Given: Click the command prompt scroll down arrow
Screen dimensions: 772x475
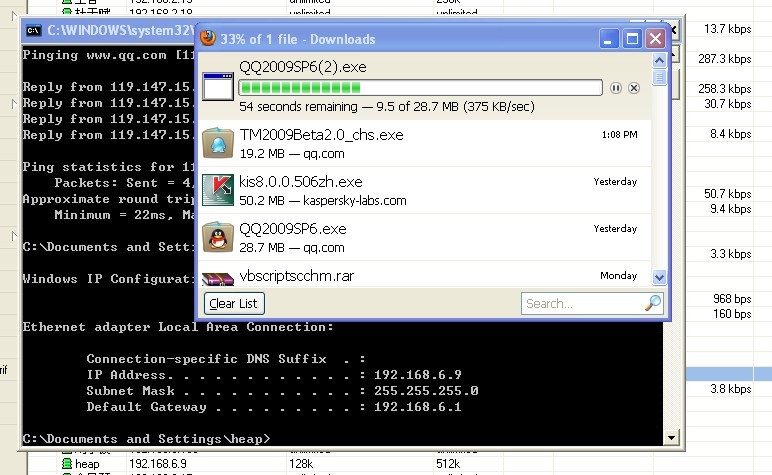Looking at the screenshot, I should click(x=671, y=437).
